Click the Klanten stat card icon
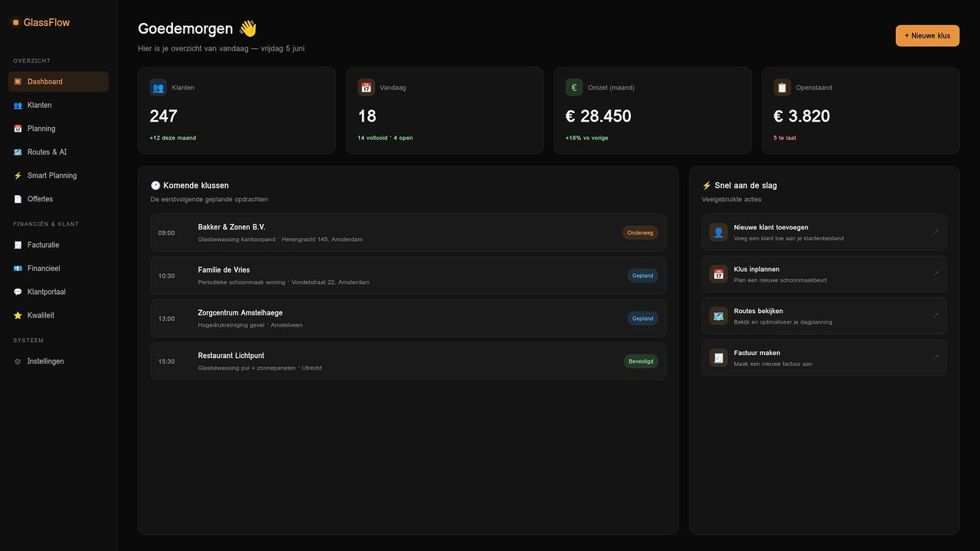This screenshot has width=980, height=551. [158, 87]
